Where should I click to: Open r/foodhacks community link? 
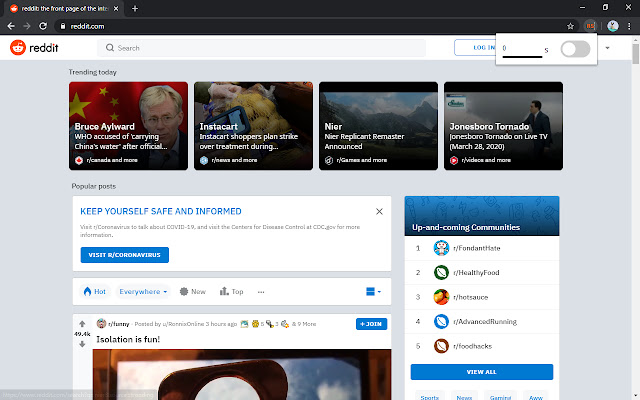click(472, 346)
